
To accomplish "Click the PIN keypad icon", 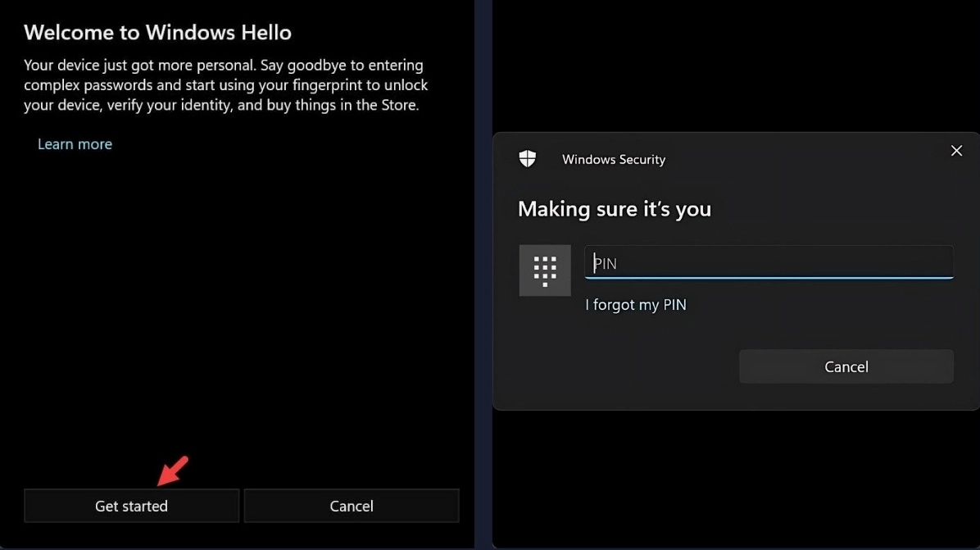I will pyautogui.click(x=545, y=270).
